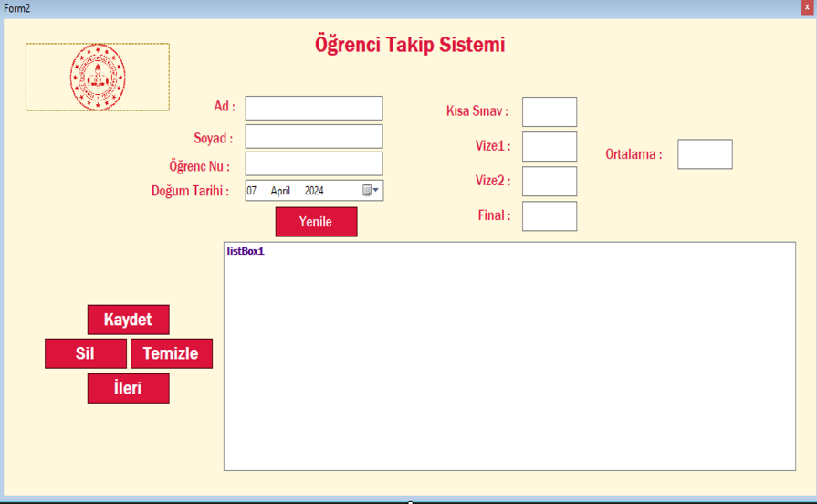
Task: Select the day value in date picker
Action: [x=252, y=191]
